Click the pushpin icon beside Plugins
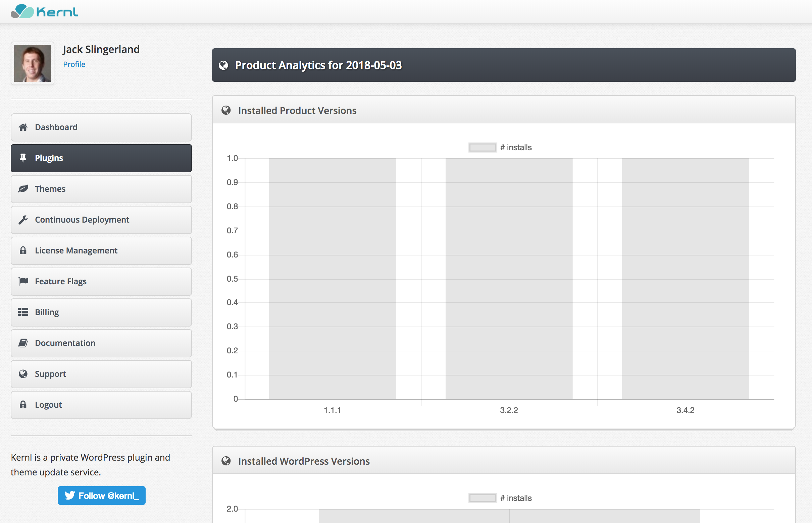The width and height of the screenshot is (812, 523). (x=23, y=158)
